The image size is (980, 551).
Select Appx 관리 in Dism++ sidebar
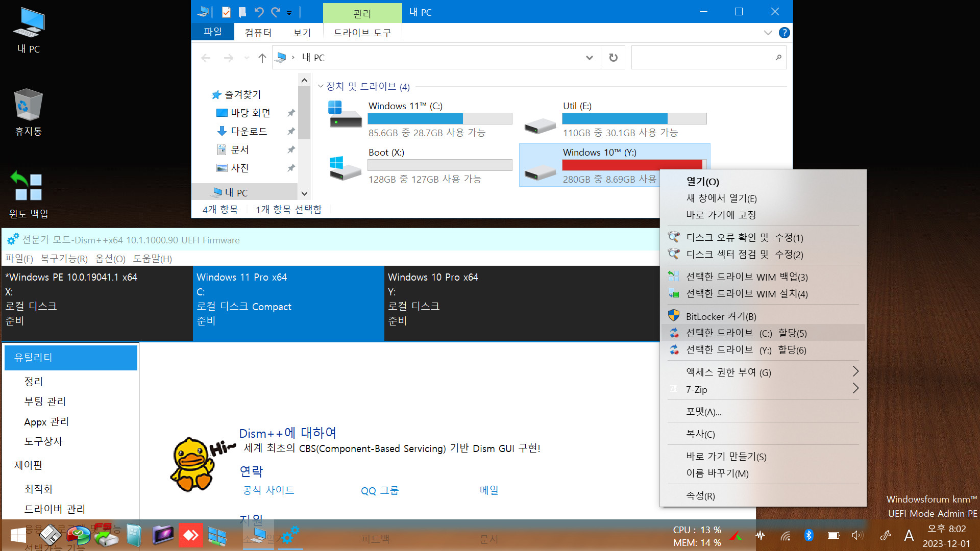[46, 421]
